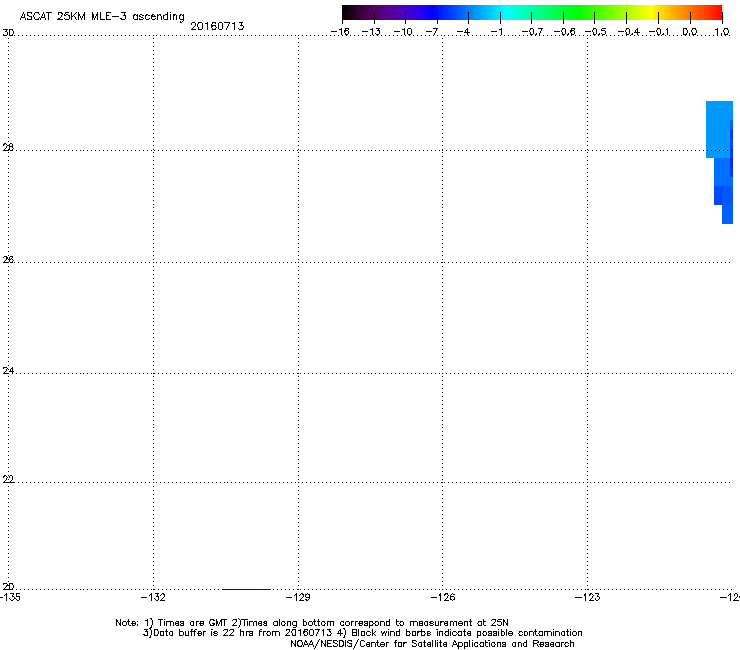Click the longitude label -123
Screen dimensions: 740x650
tap(588, 597)
